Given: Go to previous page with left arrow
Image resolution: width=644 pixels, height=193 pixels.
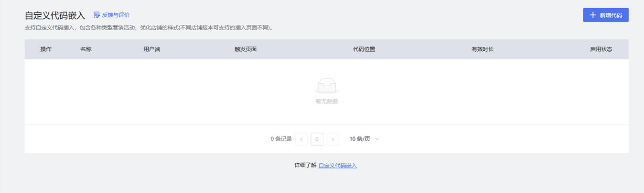Looking at the screenshot, I should [301, 139].
